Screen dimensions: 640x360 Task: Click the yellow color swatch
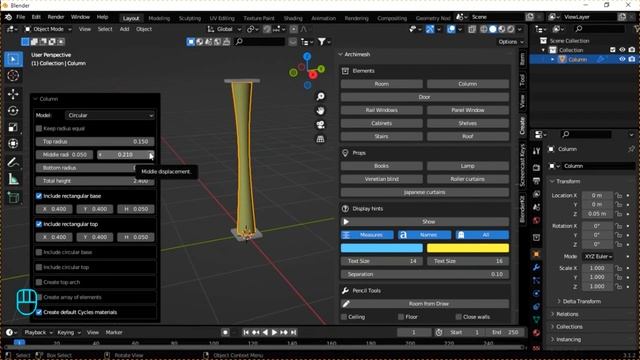click(x=468, y=248)
